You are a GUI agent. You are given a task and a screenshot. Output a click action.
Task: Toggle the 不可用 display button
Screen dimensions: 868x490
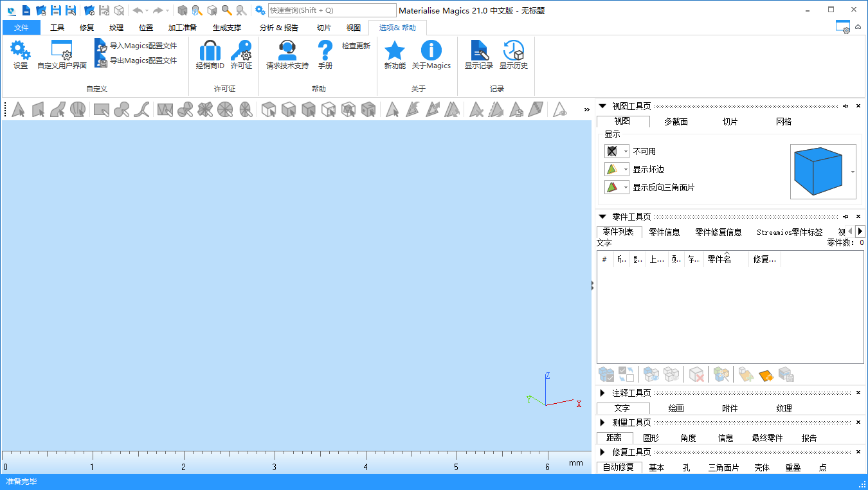pos(613,151)
